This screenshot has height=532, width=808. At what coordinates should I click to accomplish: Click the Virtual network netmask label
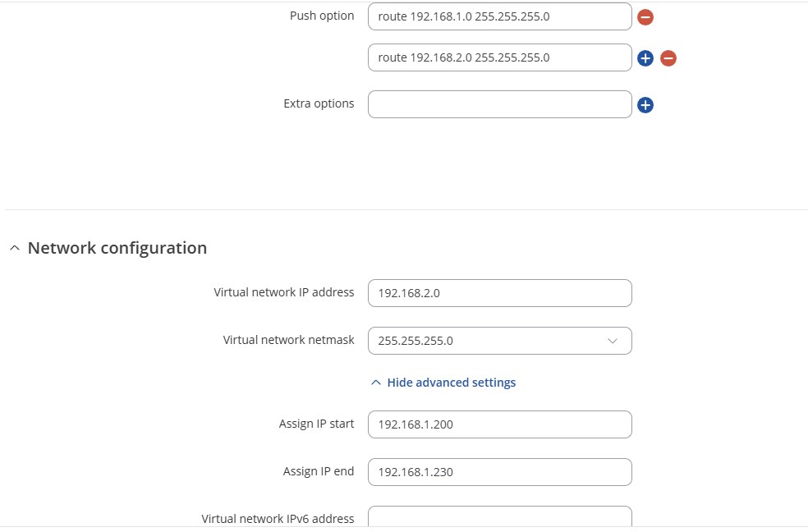pos(288,340)
